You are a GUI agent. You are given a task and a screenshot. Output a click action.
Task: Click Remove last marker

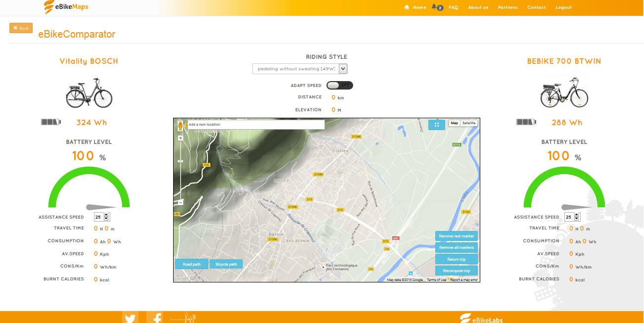point(457,236)
